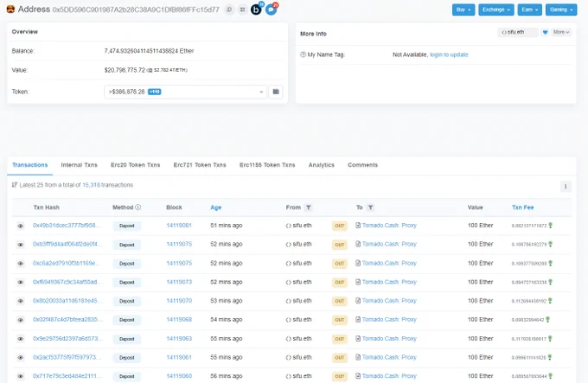Click contract document icon in block 14119063 row
Viewport: 588px width, 383px height.
pos(358,339)
